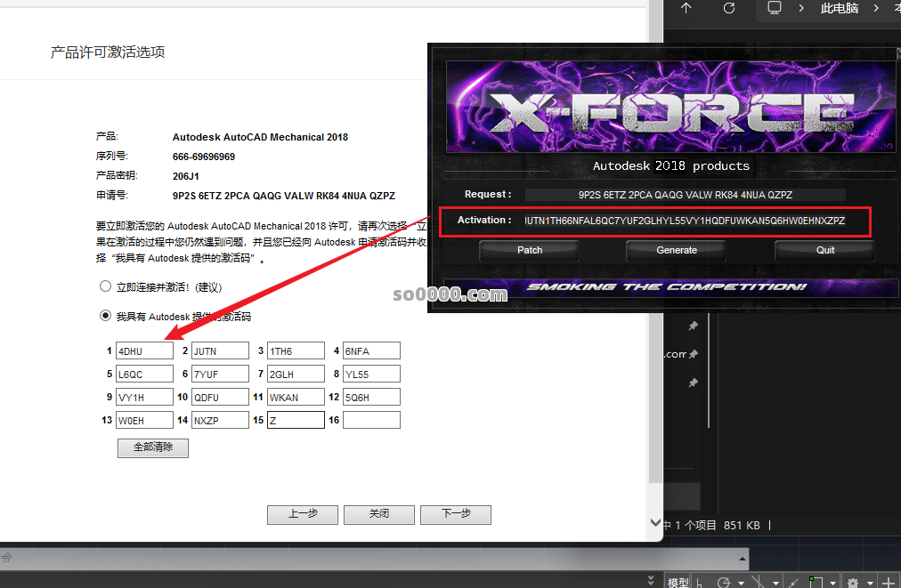The width and height of the screenshot is (901, 588).
Task: Click the double-chevron icon left of 模型
Action: tap(652, 580)
